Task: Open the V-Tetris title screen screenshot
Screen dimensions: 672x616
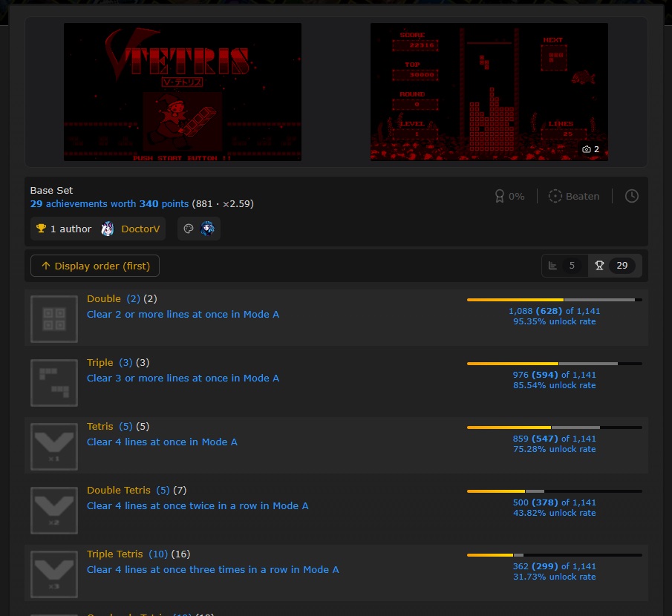Action: (x=183, y=92)
